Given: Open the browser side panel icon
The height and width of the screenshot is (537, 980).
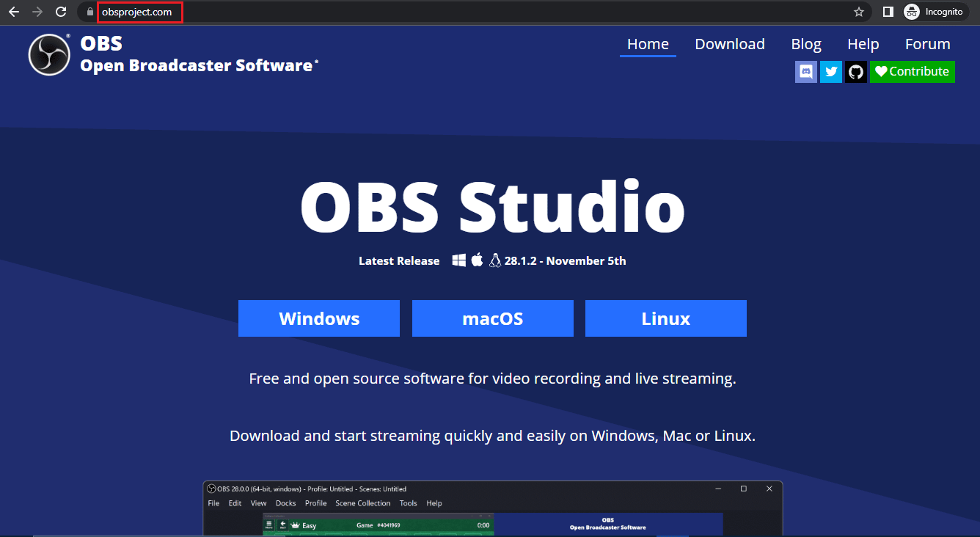Looking at the screenshot, I should coord(888,12).
